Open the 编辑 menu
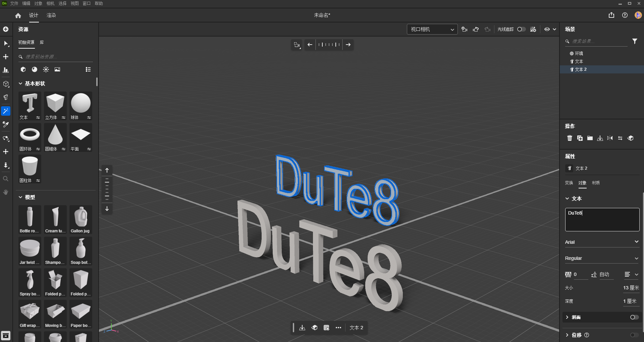Viewport: 644px width, 342px height. (x=26, y=3)
